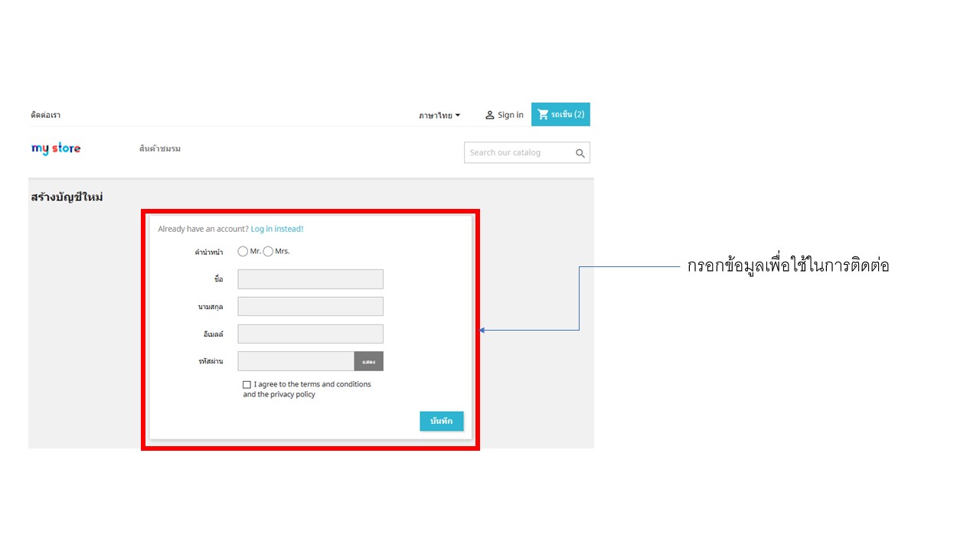The width and height of the screenshot is (980, 551).
Task: Expand the ภาษาไทย language dropdown
Action: tap(439, 116)
